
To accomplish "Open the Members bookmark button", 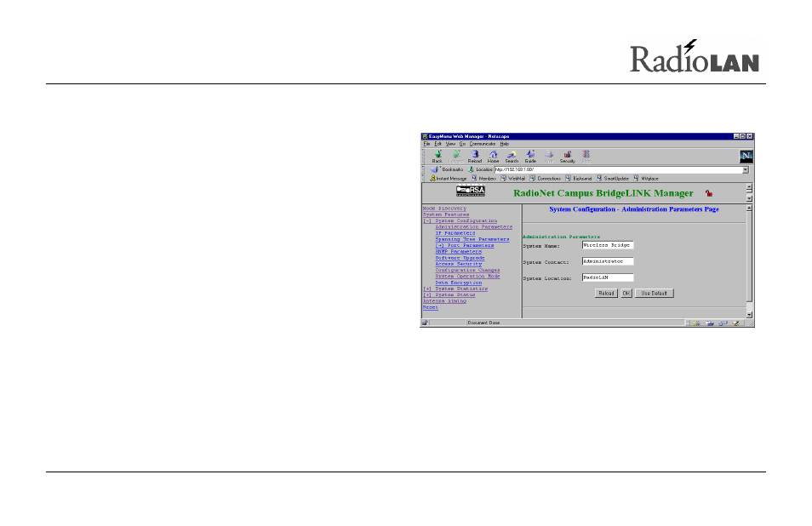I will [x=483, y=179].
